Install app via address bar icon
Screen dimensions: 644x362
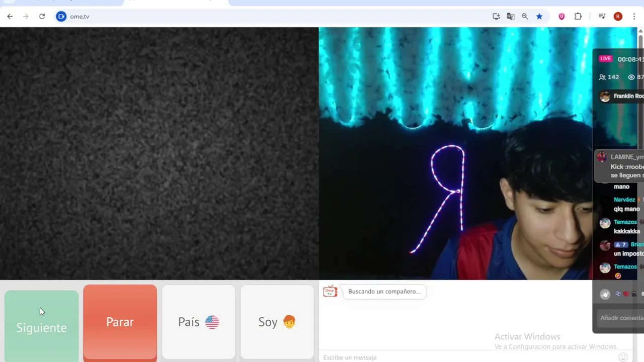pos(496,17)
